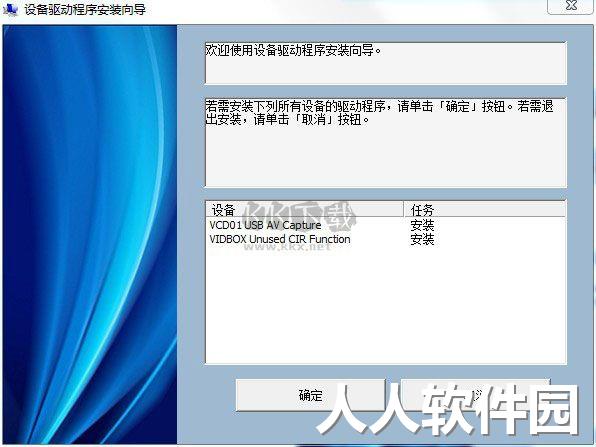Click 安装 task for VCD01 USB AV Capture
Screen dimensions: 596x447
tap(422, 225)
